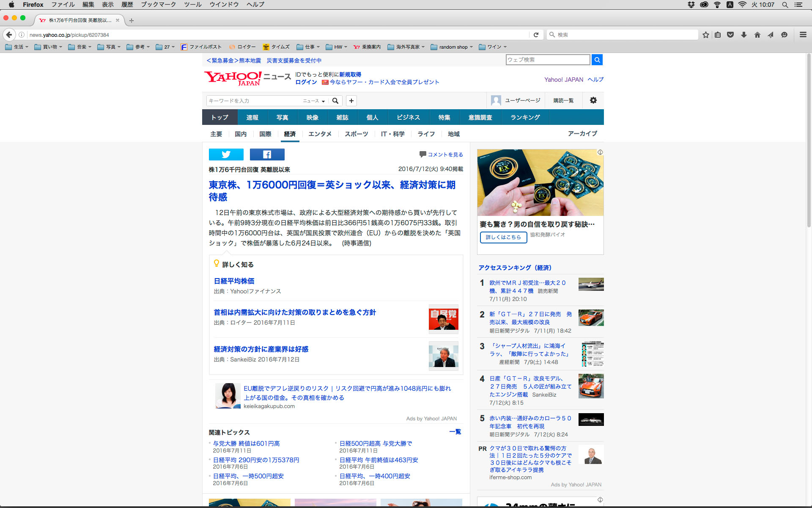
Task: Open the random shop bookmark folder
Action: pos(452,47)
